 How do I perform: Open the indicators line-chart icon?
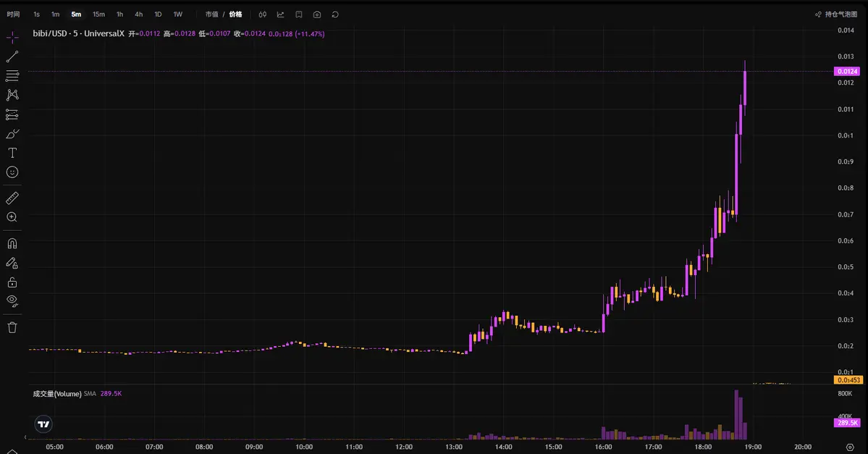click(281, 14)
